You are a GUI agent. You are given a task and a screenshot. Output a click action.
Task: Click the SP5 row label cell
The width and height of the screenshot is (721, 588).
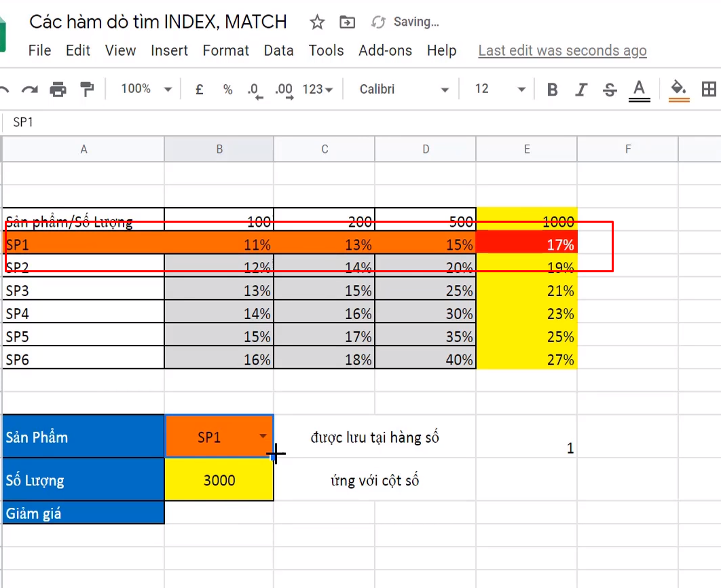[84, 335]
